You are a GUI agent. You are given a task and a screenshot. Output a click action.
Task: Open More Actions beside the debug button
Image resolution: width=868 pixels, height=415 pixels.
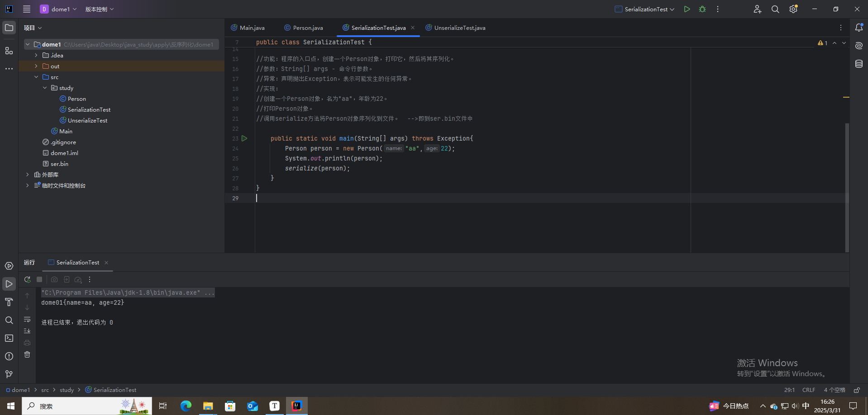(718, 9)
